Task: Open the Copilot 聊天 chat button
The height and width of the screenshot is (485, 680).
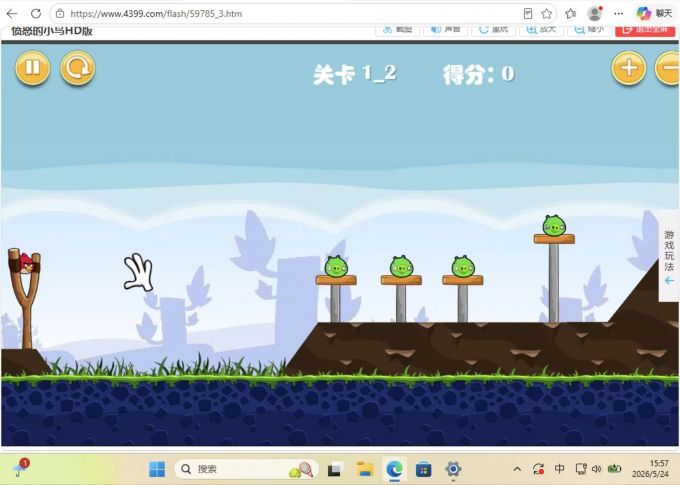Action: [654, 13]
